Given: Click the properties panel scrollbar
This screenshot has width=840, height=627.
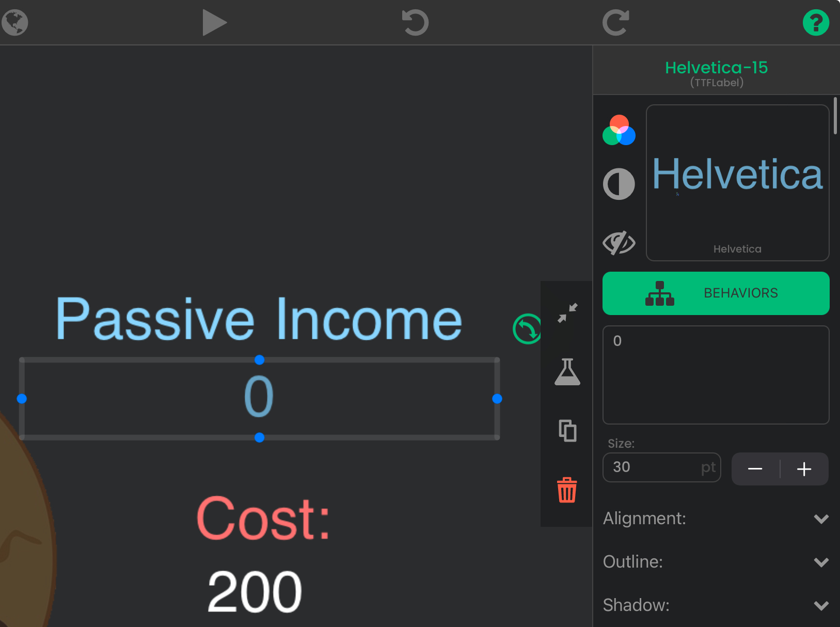Looking at the screenshot, I should pos(835,116).
